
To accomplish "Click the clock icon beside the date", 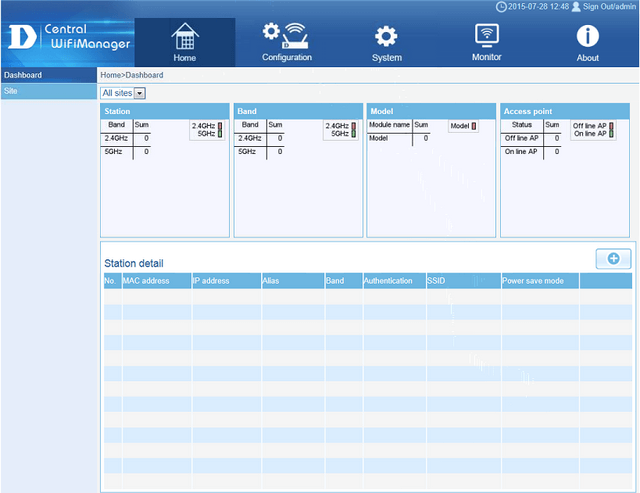I will tap(501, 7).
